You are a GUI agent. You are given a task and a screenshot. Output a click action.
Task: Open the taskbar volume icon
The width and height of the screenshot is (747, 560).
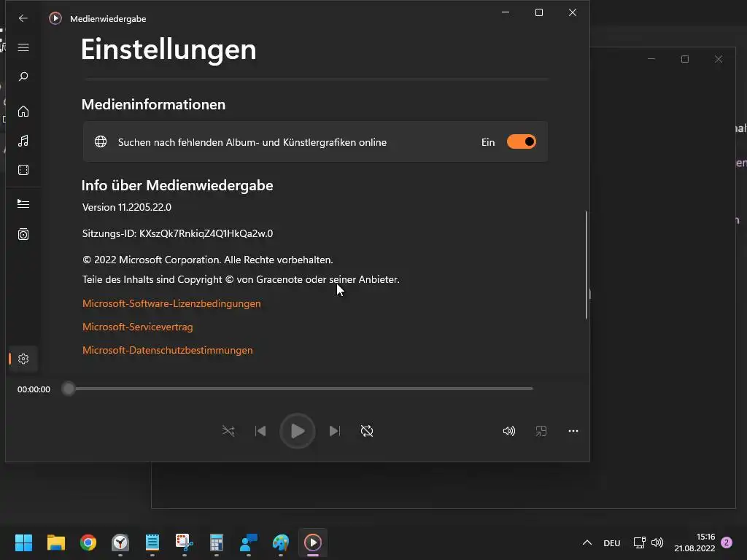point(657,542)
